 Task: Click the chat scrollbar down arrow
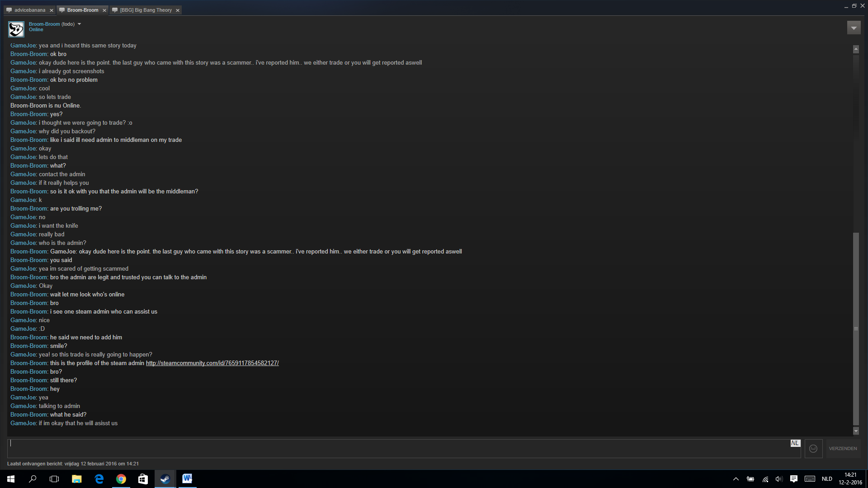point(855,431)
